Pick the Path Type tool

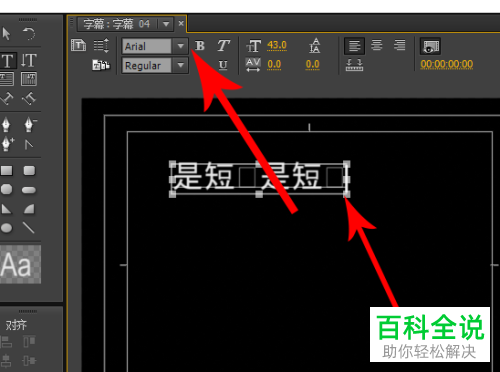pos(7,98)
